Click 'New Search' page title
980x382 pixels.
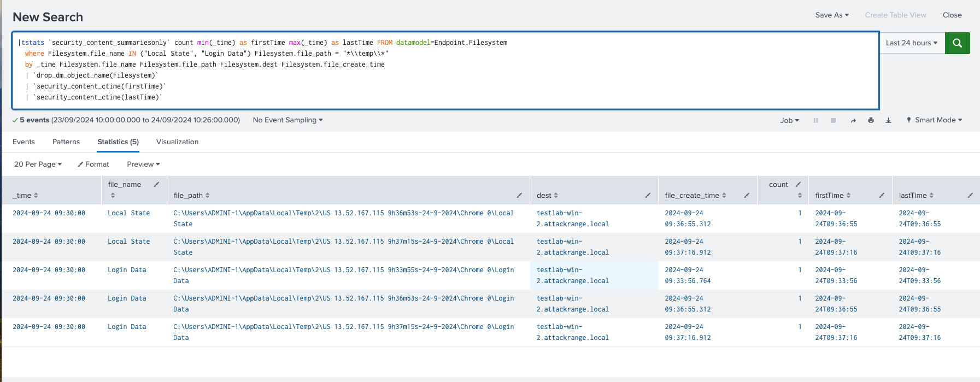[48, 17]
